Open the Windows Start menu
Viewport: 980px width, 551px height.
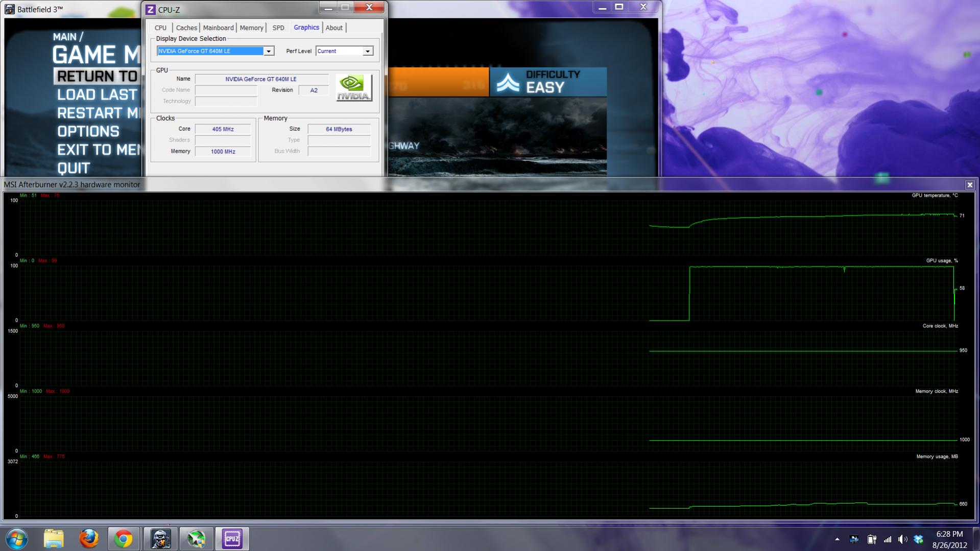(x=16, y=539)
